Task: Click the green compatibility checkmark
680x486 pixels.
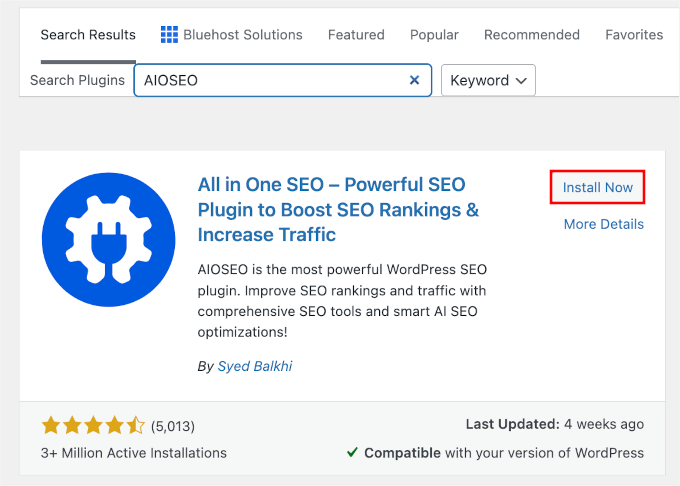Action: (352, 453)
